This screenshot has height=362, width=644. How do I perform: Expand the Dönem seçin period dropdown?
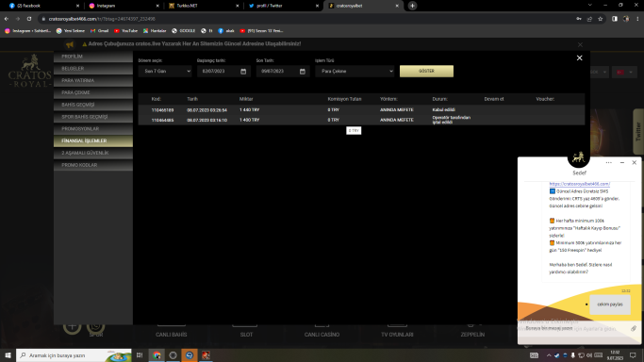165,72
